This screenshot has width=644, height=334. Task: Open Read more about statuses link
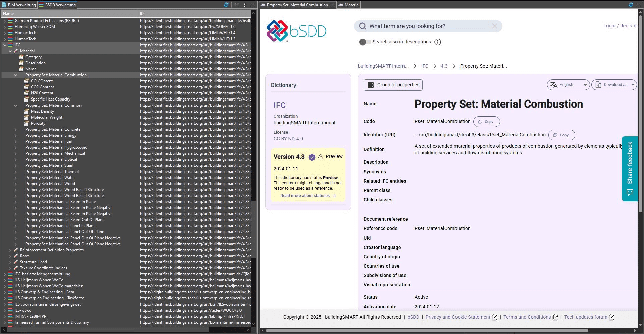click(308, 196)
